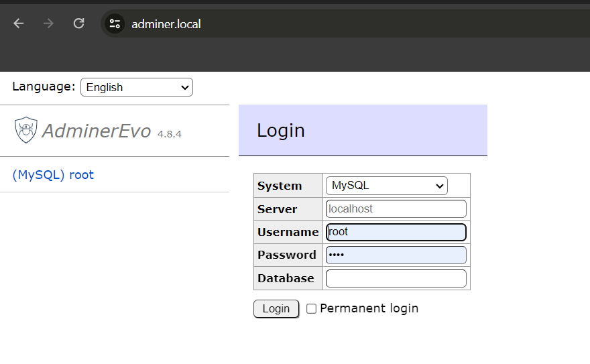Click the Login page heading
590x364 pixels.
pyautogui.click(x=281, y=131)
